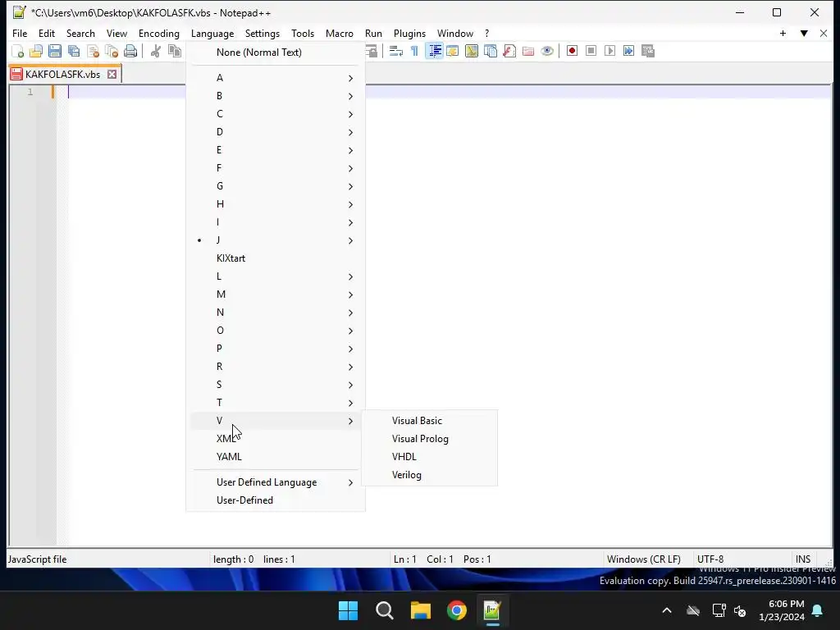Viewport: 840px width, 630px height.
Task: Click the Cut scissors toolbar icon
Action: pyautogui.click(x=155, y=51)
